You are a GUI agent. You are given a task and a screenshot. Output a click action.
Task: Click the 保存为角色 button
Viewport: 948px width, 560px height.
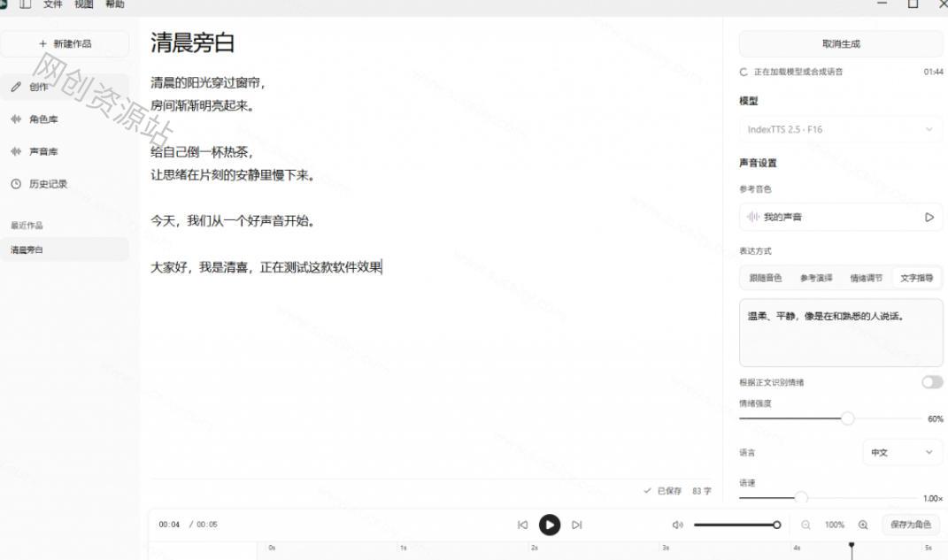pyautogui.click(x=911, y=525)
